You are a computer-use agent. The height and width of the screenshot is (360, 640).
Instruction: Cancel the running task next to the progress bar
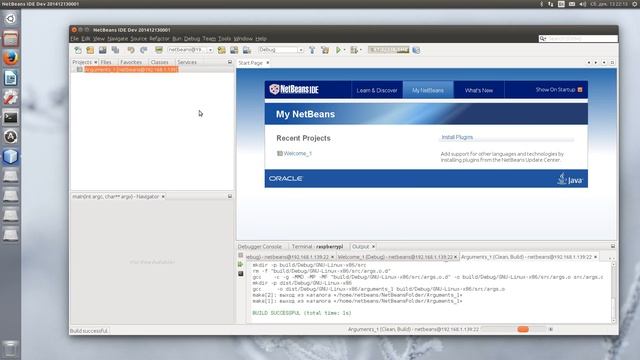[551, 329]
